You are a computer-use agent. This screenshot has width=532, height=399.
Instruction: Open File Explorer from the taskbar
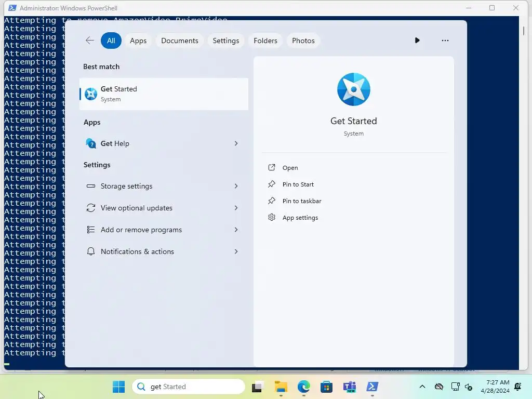pyautogui.click(x=281, y=387)
